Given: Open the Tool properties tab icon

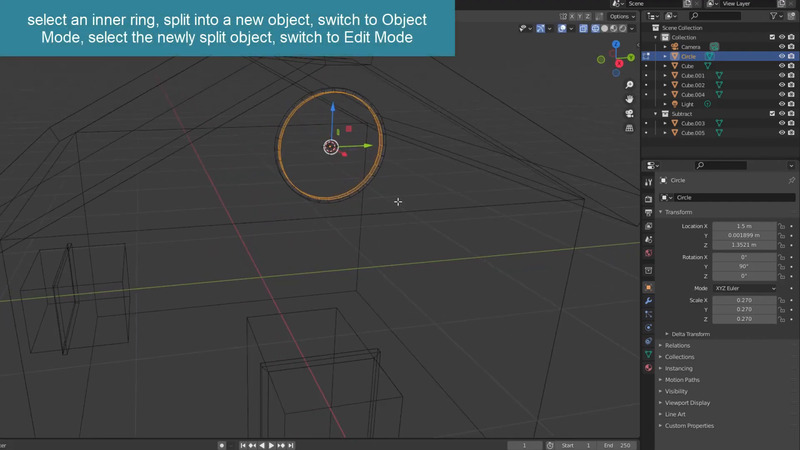Looking at the screenshot, I should click(x=648, y=182).
